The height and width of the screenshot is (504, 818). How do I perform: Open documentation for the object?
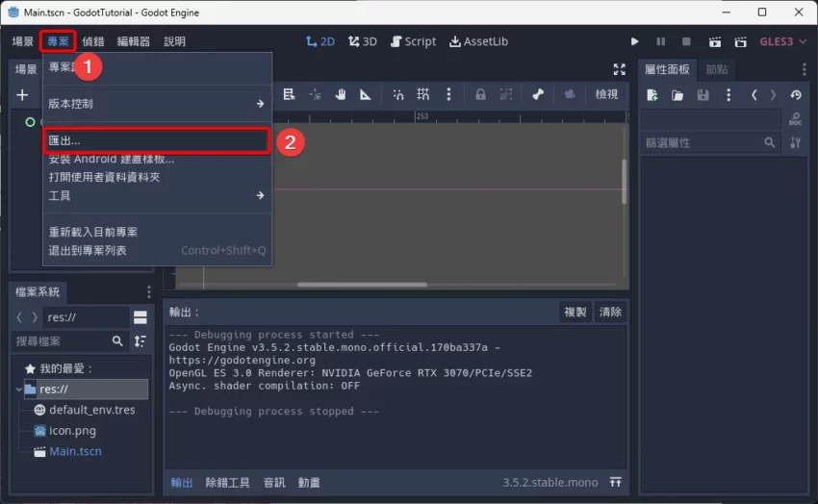pyautogui.click(x=795, y=119)
